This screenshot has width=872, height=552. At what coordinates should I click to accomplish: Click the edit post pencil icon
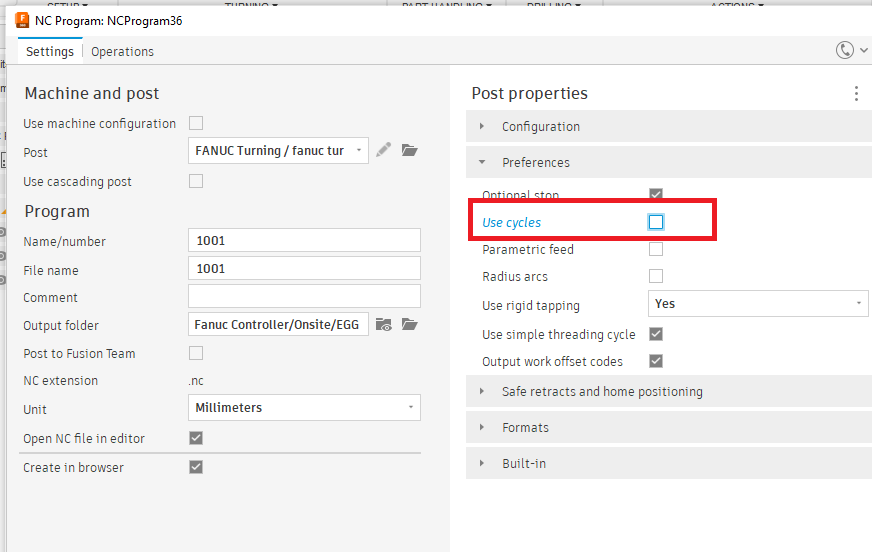[384, 150]
